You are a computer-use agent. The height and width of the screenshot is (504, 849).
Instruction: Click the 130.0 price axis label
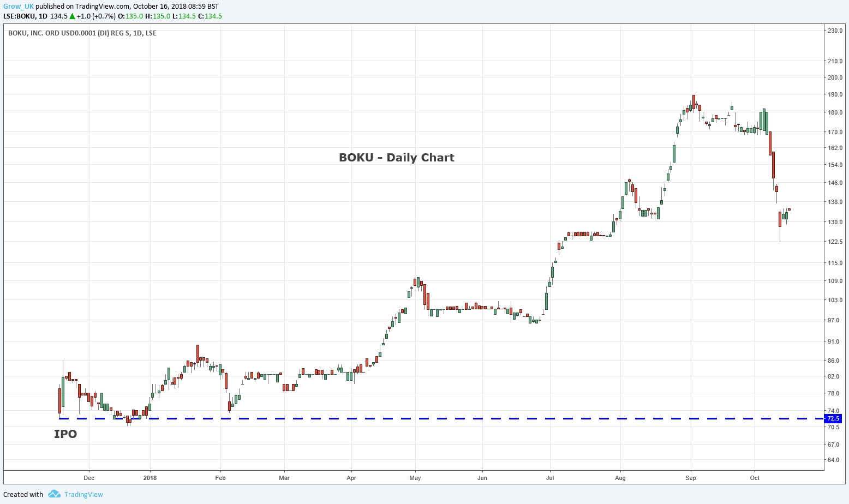(x=835, y=222)
